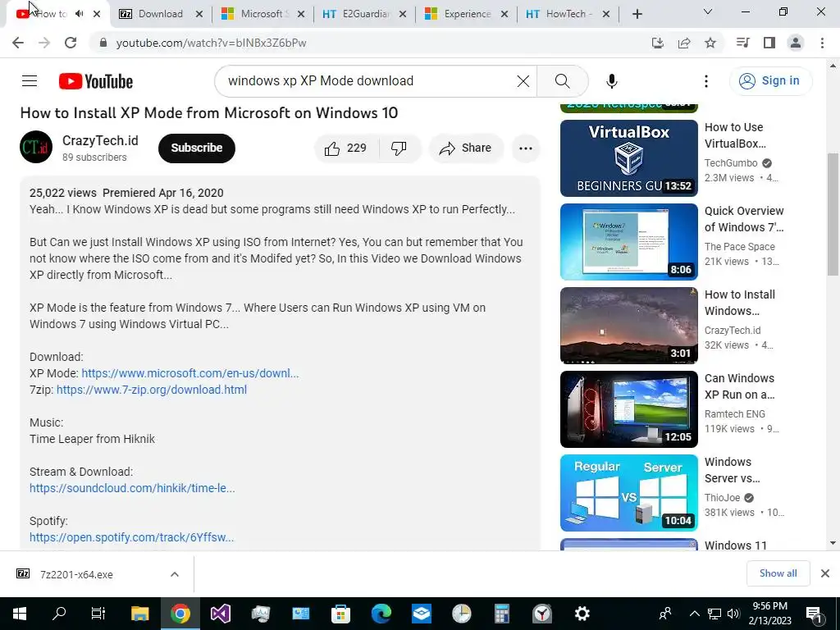Install app icon in the address bar
Viewport: 840px width, 630px height.
(658, 43)
